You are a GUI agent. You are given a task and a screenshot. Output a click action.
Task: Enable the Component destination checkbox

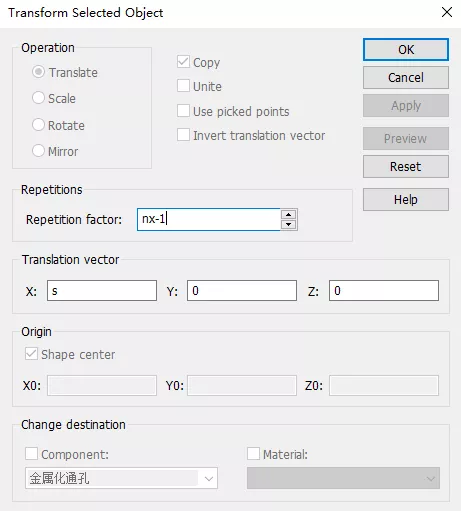31,454
